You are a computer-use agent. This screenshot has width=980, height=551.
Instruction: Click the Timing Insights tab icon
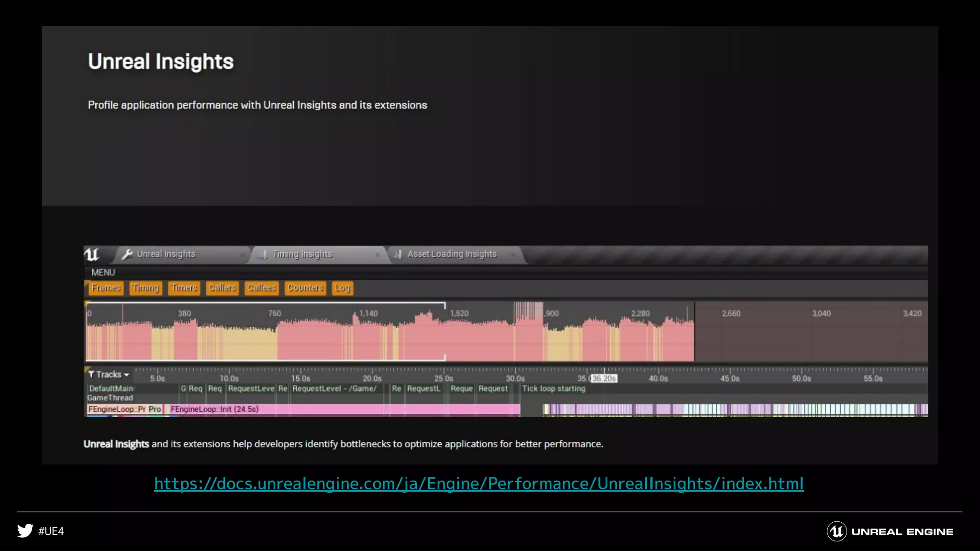click(x=262, y=254)
